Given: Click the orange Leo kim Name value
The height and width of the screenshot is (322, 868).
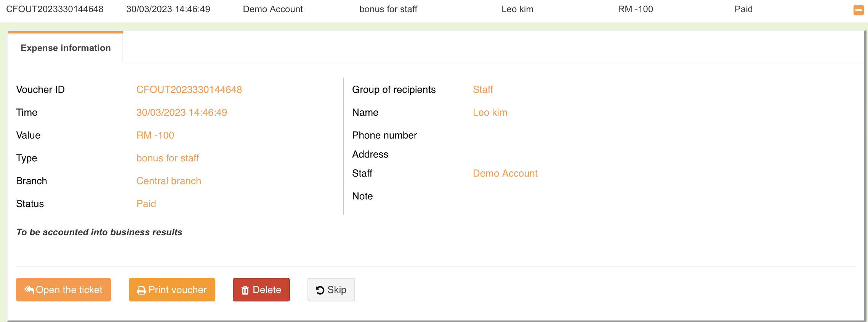Looking at the screenshot, I should pyautogui.click(x=490, y=112).
